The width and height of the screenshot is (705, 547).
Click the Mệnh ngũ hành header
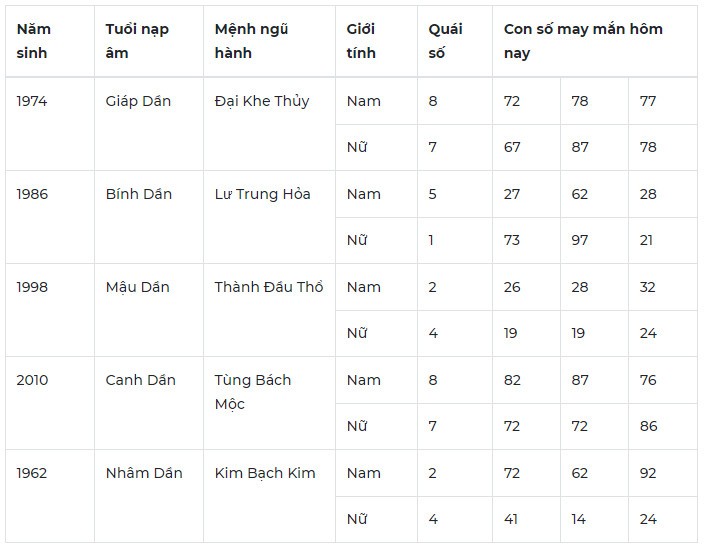[269, 41]
